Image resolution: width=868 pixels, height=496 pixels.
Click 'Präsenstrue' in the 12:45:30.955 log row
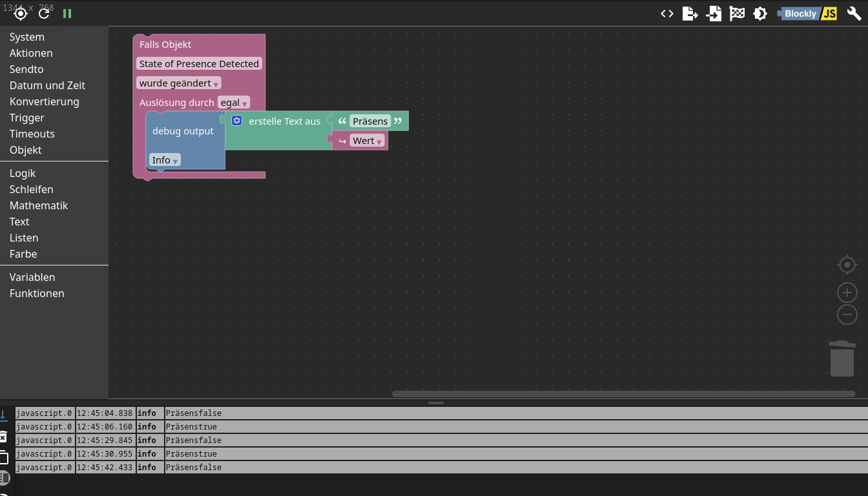[x=191, y=454]
